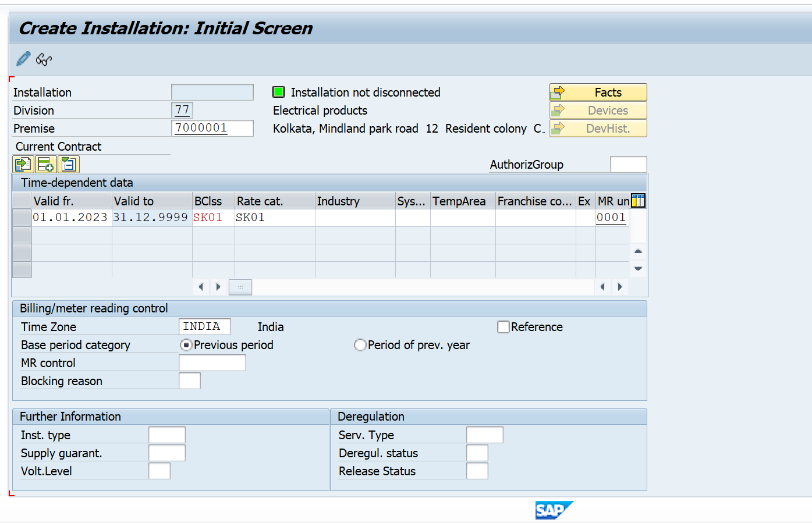
Task: Click the Division field showing 77
Action: pyautogui.click(x=183, y=111)
